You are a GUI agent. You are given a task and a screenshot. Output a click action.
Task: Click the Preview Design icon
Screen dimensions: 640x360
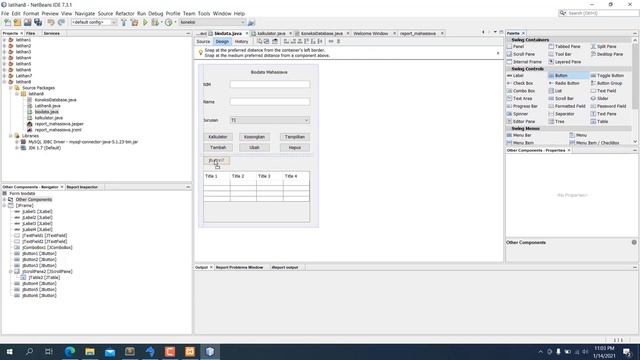275,41
